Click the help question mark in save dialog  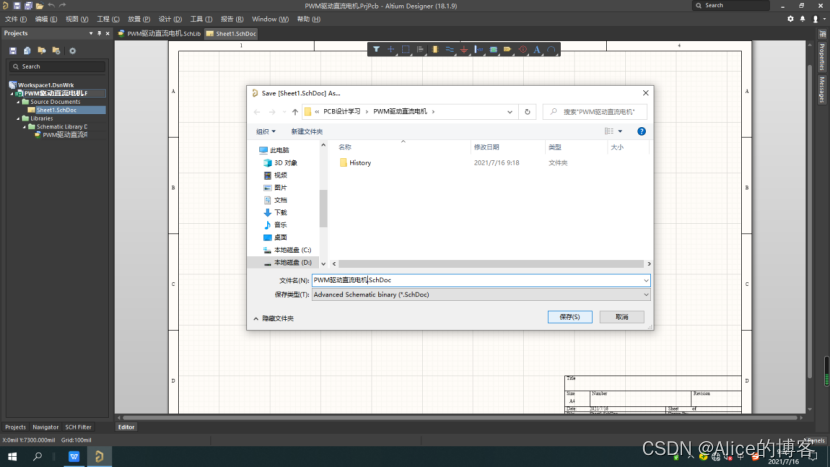(x=641, y=131)
